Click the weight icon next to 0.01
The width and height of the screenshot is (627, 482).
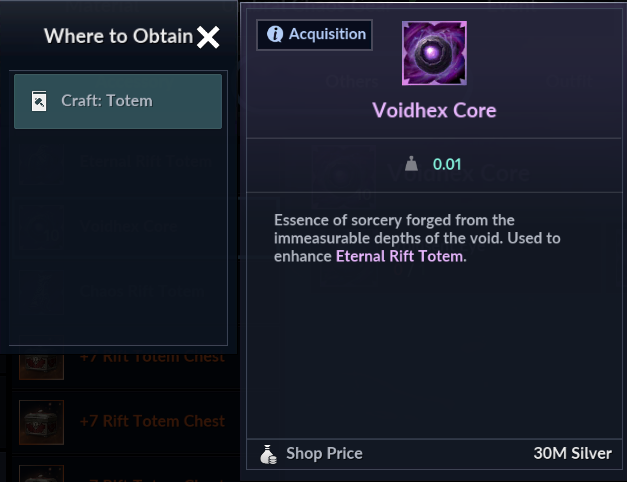411,164
